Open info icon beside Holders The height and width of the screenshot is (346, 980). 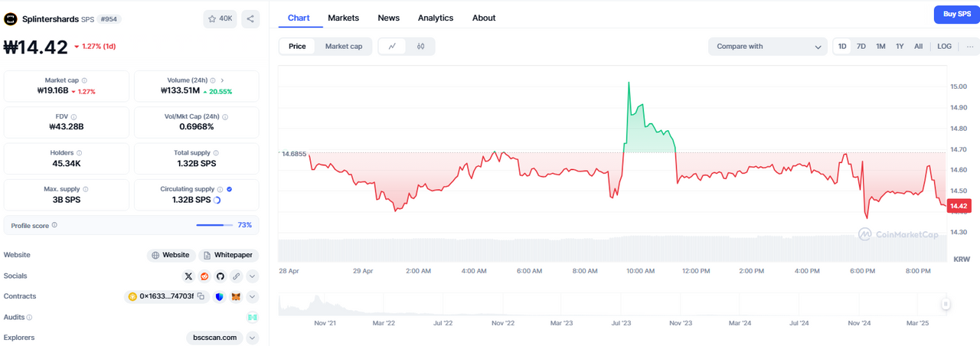coord(80,153)
